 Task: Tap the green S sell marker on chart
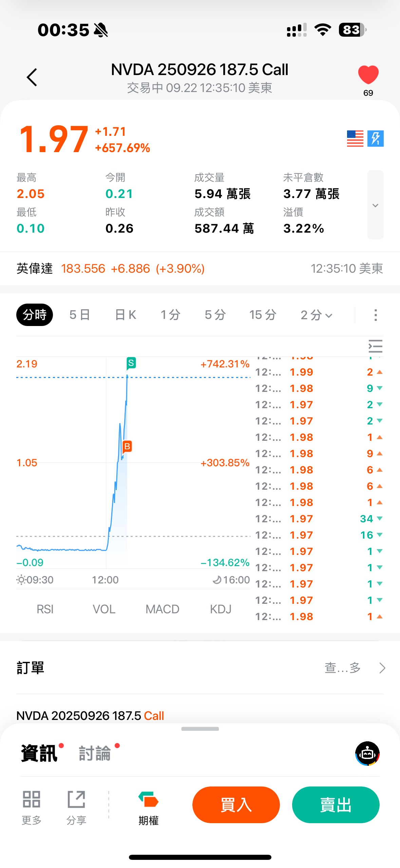pyautogui.click(x=131, y=363)
